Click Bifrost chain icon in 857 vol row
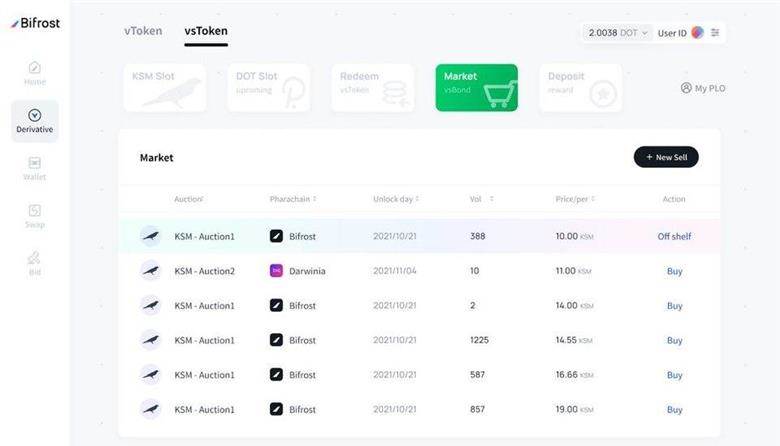780x446 pixels. (x=276, y=409)
